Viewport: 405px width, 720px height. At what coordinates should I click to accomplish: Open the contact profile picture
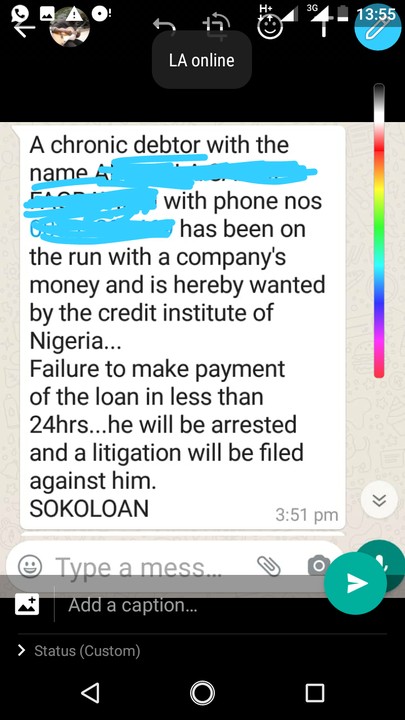pyautogui.click(x=69, y=27)
